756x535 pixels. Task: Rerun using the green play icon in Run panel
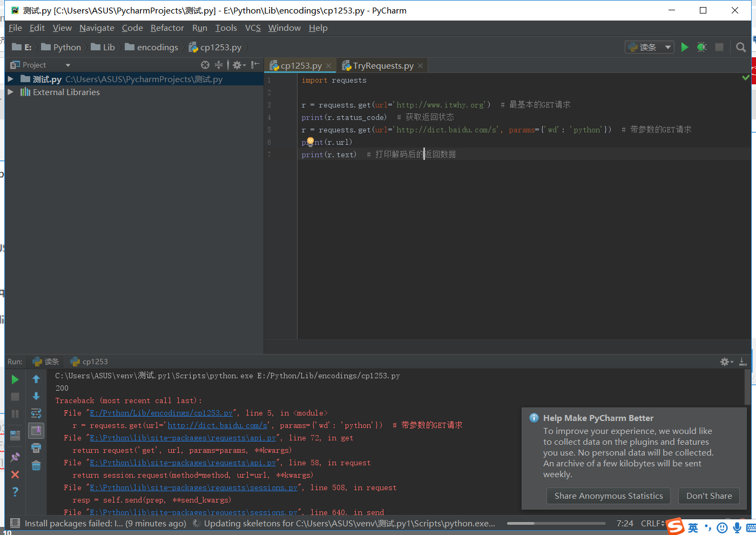[15, 379]
